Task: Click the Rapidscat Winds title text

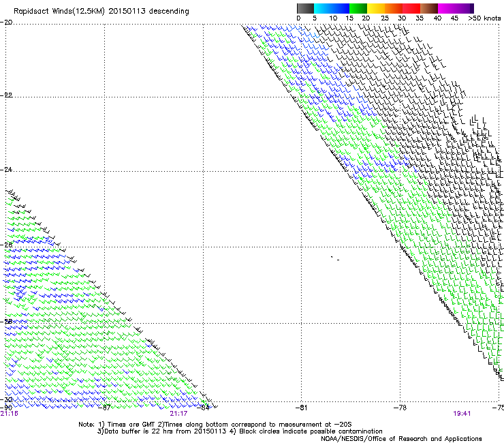Action: point(101,12)
